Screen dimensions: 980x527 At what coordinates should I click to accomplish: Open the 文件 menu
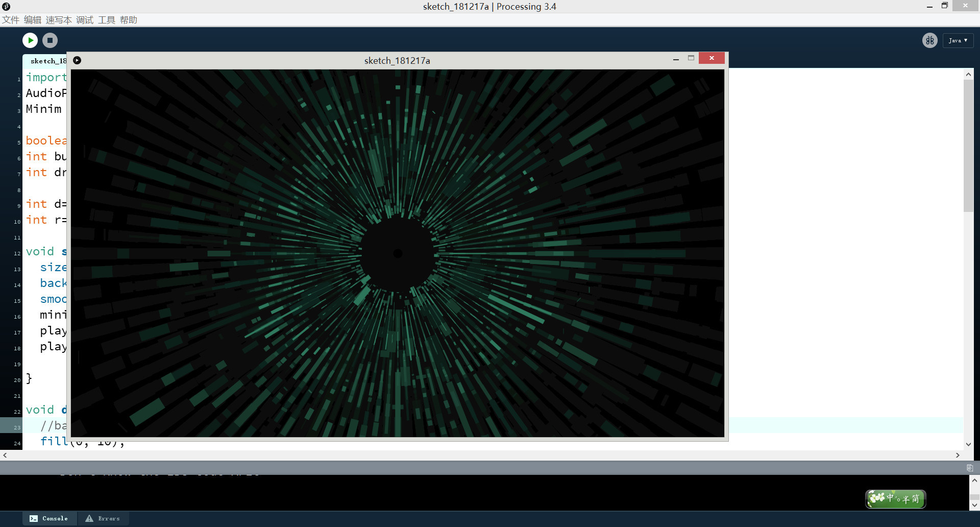pos(11,20)
